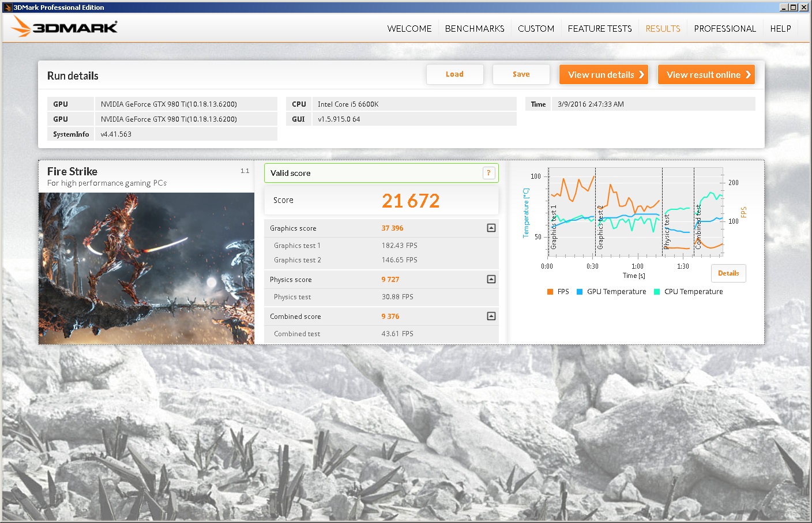Click the CPU Temperature legend label

click(693, 292)
